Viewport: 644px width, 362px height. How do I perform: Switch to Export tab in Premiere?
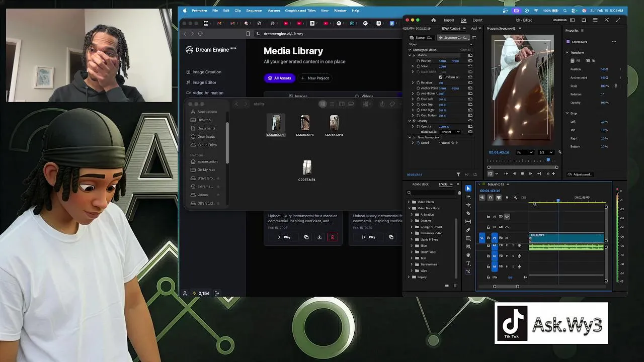tap(477, 20)
